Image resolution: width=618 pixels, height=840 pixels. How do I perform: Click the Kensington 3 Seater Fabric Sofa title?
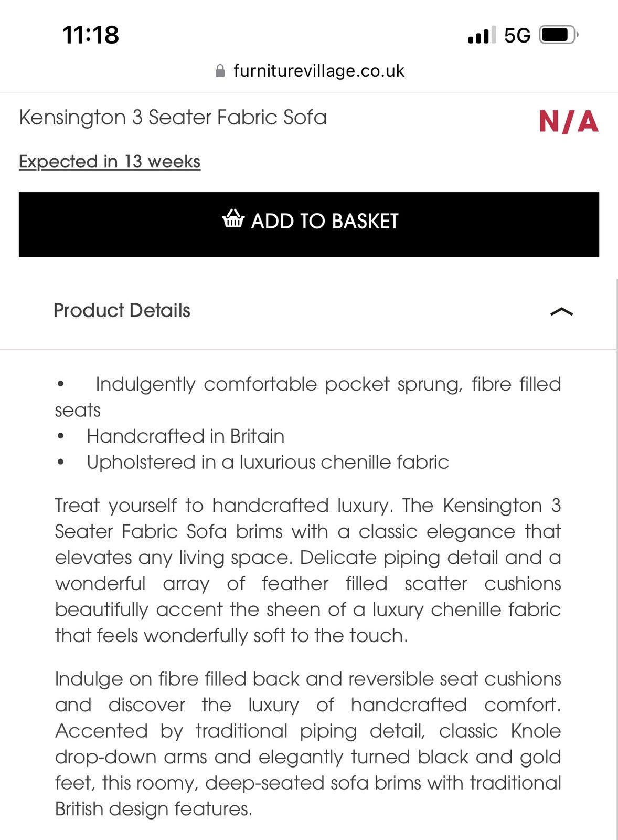(173, 118)
